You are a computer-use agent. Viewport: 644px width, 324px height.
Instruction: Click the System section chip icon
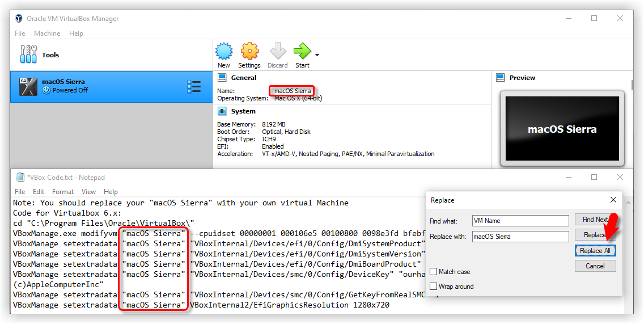click(222, 111)
